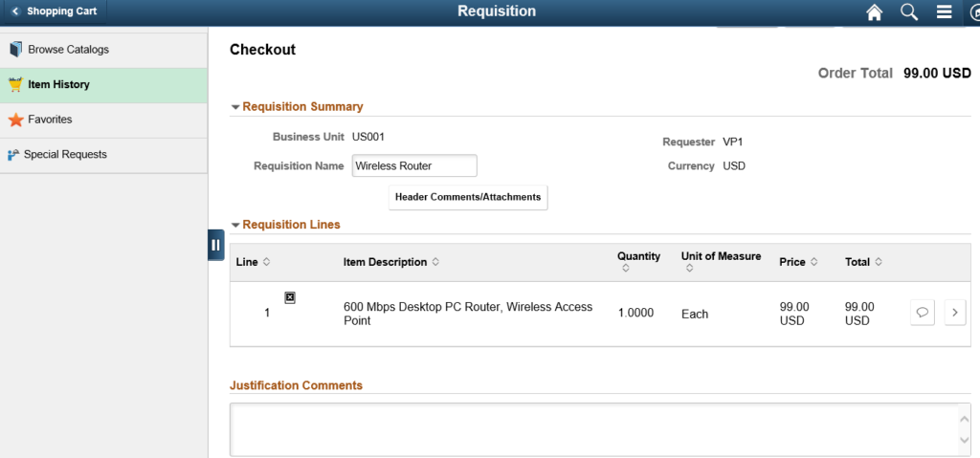Go back to Shopping Cart
Screen dimensions: 980x458
(x=54, y=11)
